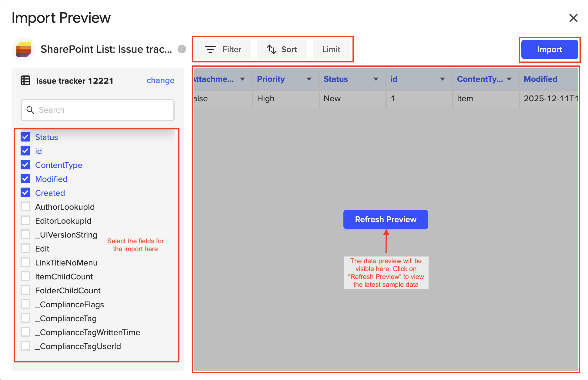This screenshot has width=588, height=380.
Task: Check the _ComplianceTag field checkbox
Action: click(x=25, y=318)
